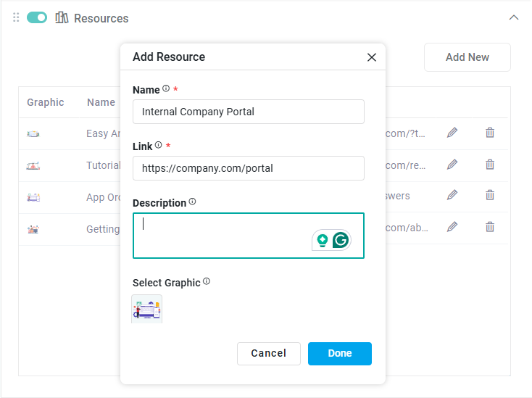Click the lightbulb suggestion icon

323,241
